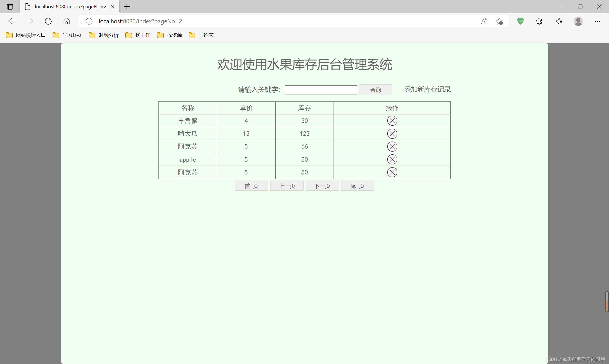Open the 时频分析 bookmarks folder
Viewport: 609px width, 364px height.
coord(103,35)
